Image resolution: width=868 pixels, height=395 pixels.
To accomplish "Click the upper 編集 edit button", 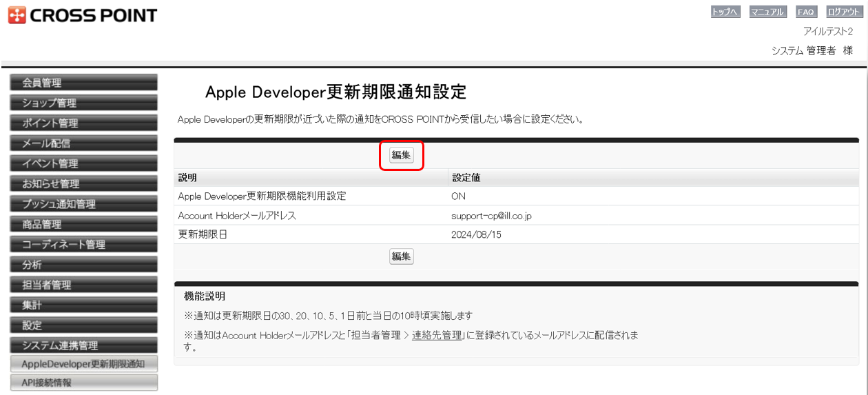I will [x=401, y=155].
